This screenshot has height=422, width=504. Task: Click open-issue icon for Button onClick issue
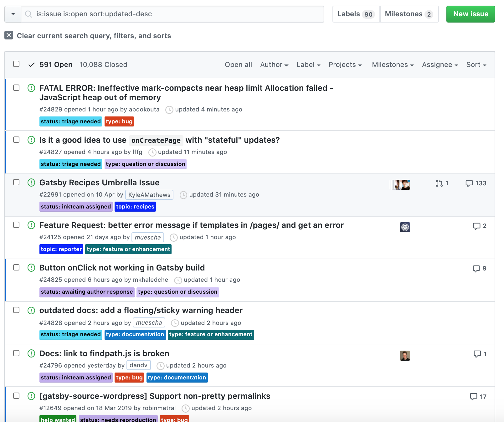pyautogui.click(x=31, y=268)
